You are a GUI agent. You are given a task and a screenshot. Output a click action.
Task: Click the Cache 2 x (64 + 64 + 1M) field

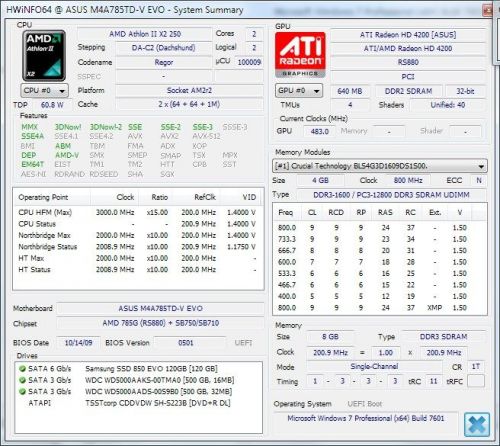click(189, 104)
